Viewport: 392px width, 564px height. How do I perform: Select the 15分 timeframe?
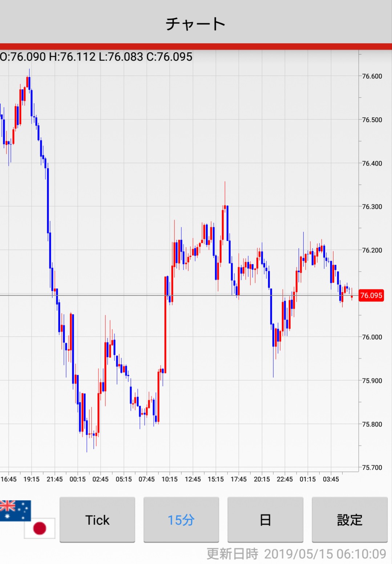[x=181, y=520]
